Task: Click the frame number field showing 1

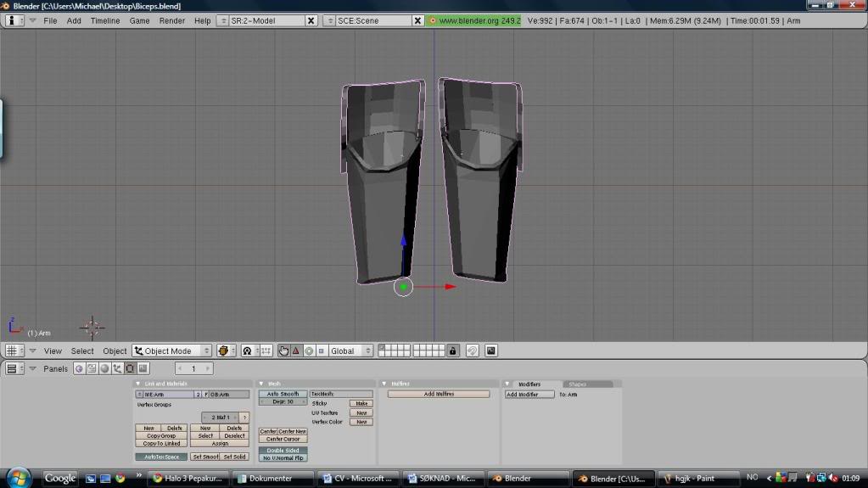Action: [193, 368]
